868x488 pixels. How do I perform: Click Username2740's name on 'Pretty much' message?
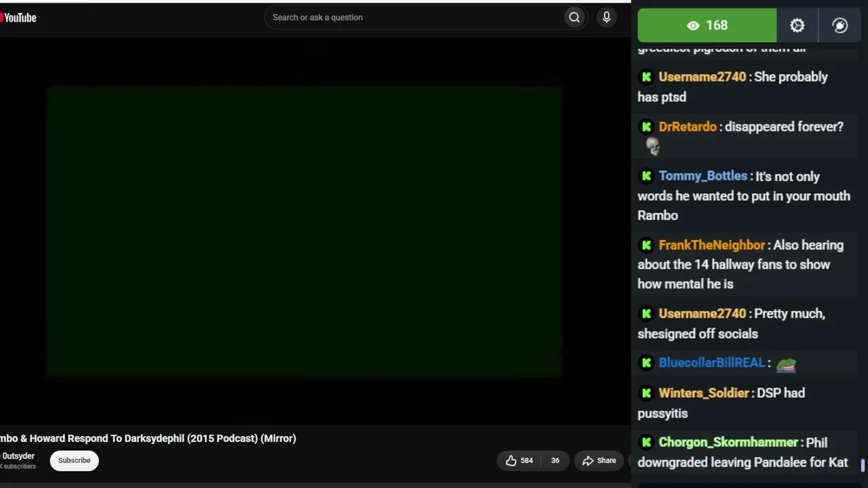click(x=702, y=314)
